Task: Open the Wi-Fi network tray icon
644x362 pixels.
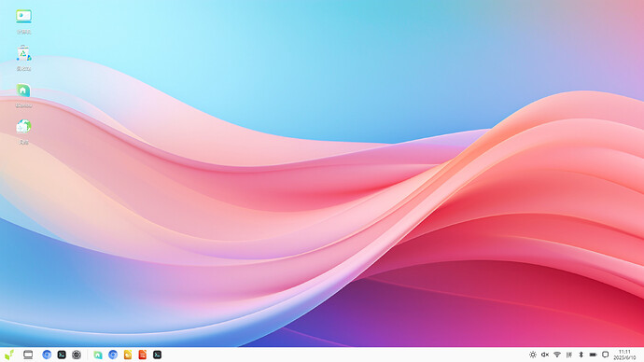Action: (x=557, y=355)
